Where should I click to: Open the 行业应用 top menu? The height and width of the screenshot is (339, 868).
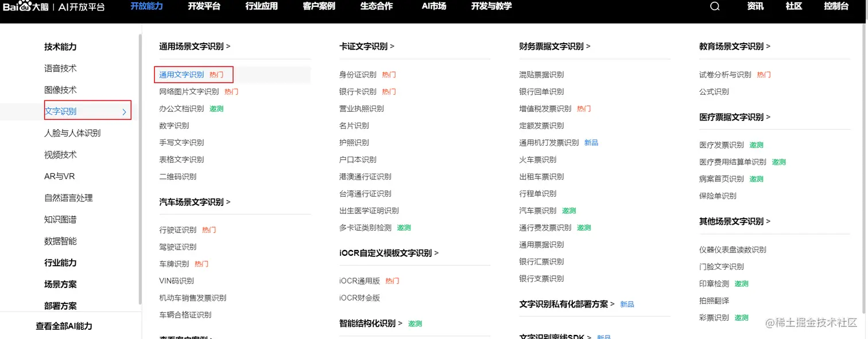(x=261, y=6)
